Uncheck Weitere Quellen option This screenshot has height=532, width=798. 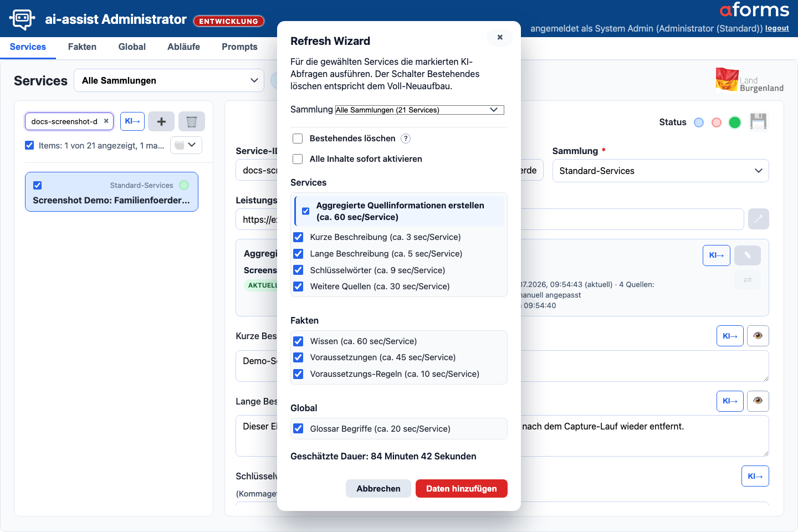point(298,287)
